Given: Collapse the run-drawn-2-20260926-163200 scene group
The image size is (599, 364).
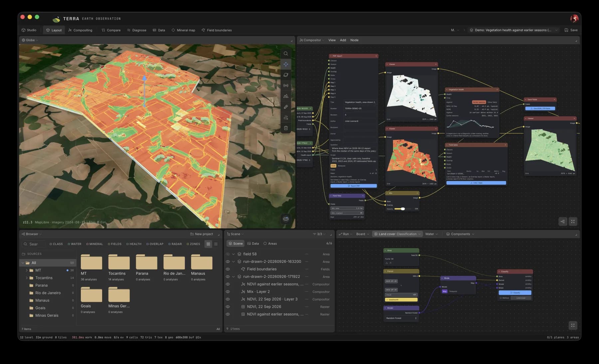Looking at the screenshot, I should (233, 262).
